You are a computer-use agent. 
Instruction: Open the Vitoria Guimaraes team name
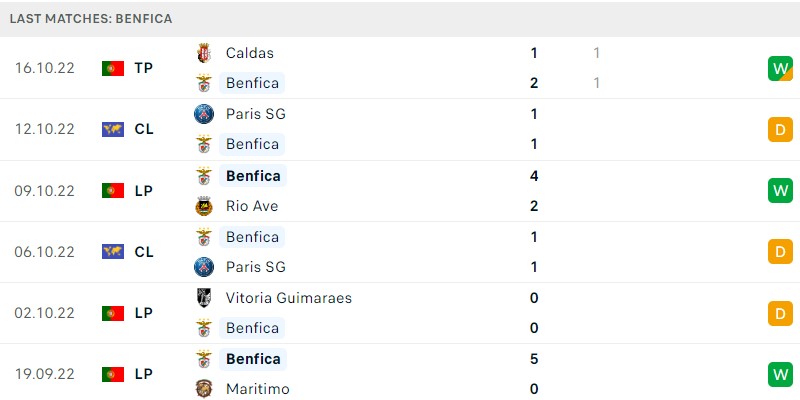coord(289,298)
